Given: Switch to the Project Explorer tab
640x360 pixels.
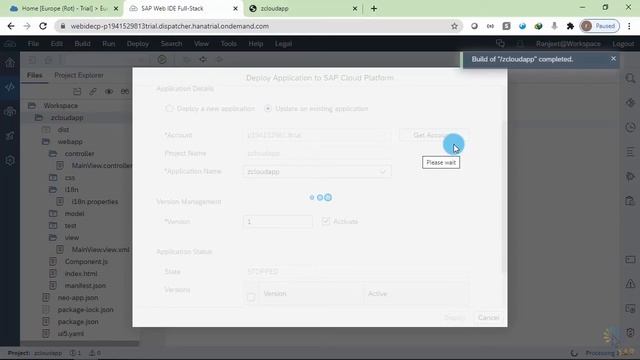Looking at the screenshot, I should pyautogui.click(x=79, y=75).
